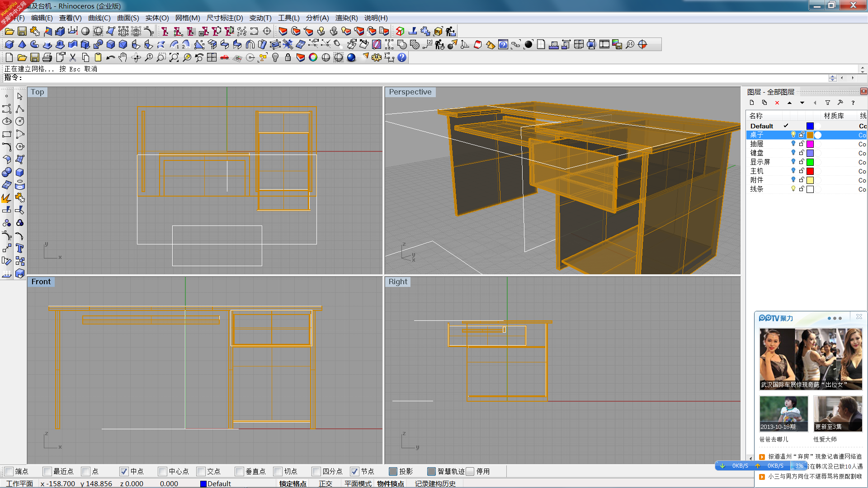Select the Pyramid solid tool
This screenshot has width=868, height=488.
(x=22, y=44)
